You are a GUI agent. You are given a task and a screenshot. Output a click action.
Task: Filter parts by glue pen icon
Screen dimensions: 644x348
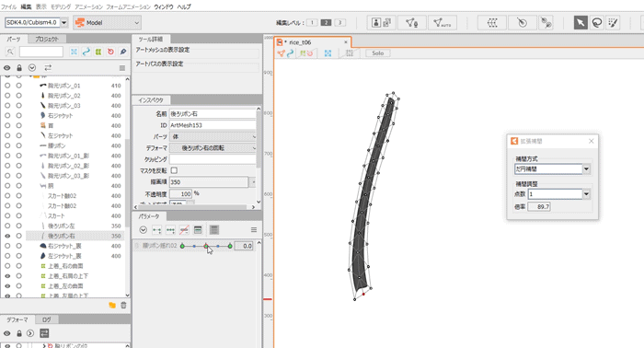122,52
